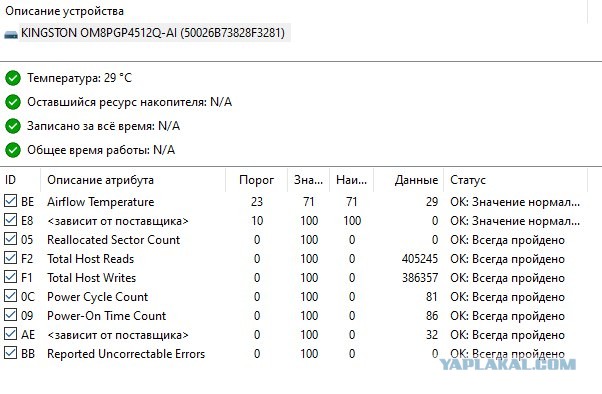Sort by the ID column header
Viewport: 602px width, 394px height.
20,180
